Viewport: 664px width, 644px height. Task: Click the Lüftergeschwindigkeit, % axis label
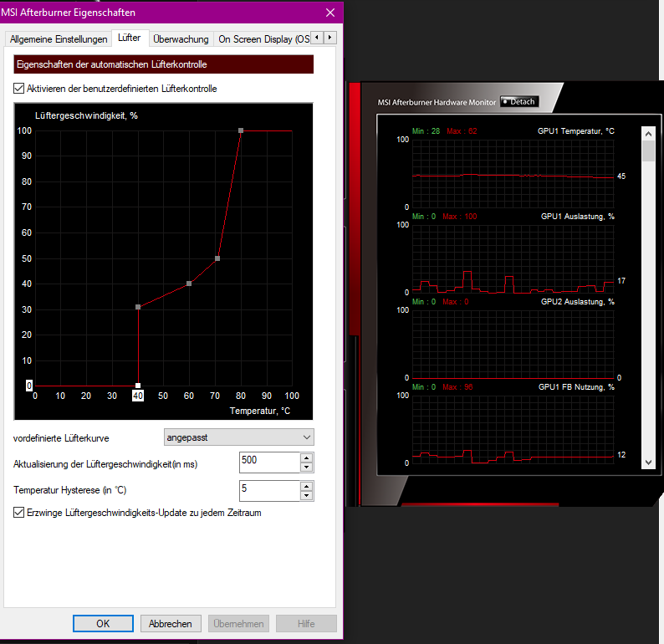pyautogui.click(x=86, y=115)
